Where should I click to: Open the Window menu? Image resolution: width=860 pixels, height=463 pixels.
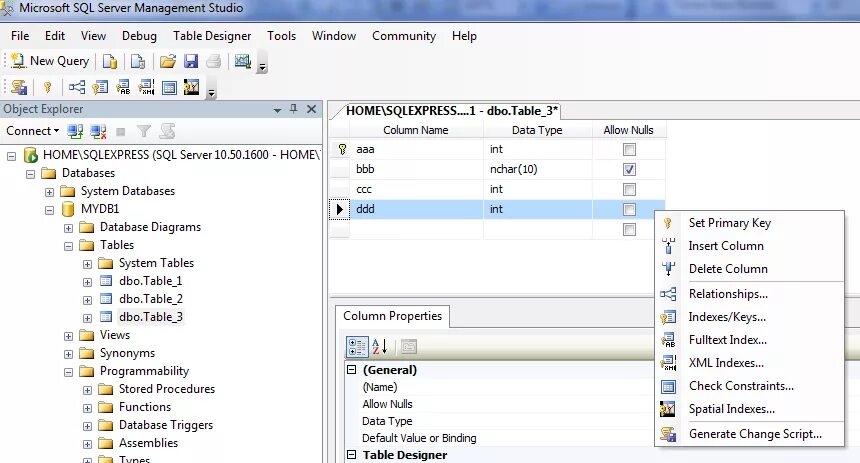click(333, 36)
